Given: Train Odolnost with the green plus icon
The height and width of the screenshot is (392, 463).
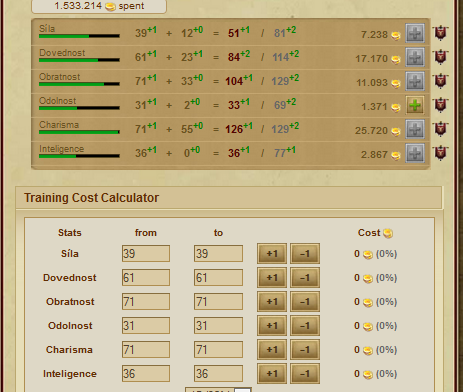Looking at the screenshot, I should (415, 105).
